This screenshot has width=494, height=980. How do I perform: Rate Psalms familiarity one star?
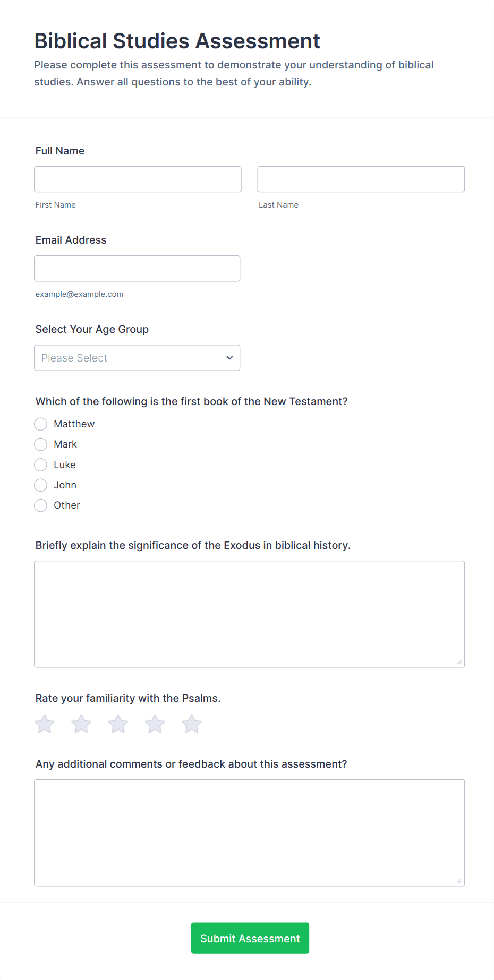45,724
